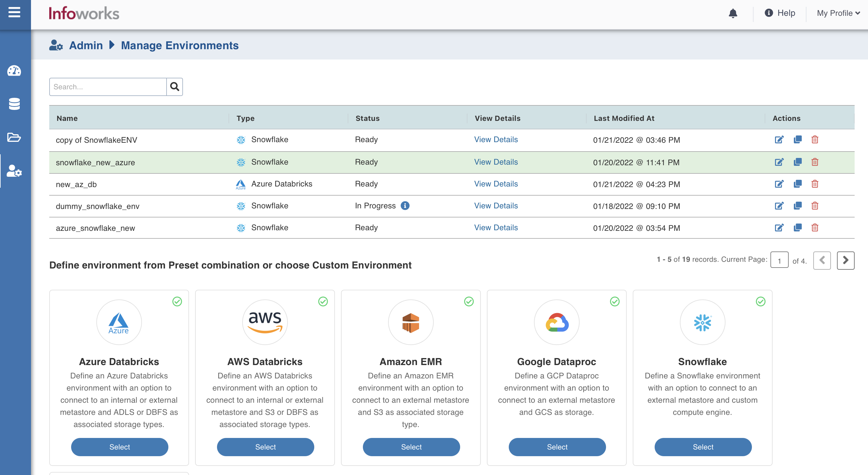The image size is (868, 475).
Task: View Details for copy of SnowflakeENV
Action: pos(496,139)
